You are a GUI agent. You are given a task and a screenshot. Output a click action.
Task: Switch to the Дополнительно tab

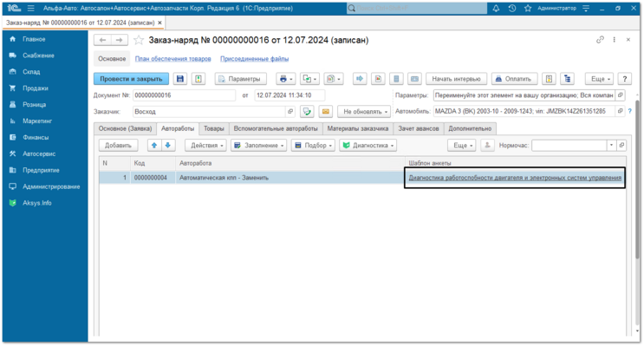coord(470,128)
